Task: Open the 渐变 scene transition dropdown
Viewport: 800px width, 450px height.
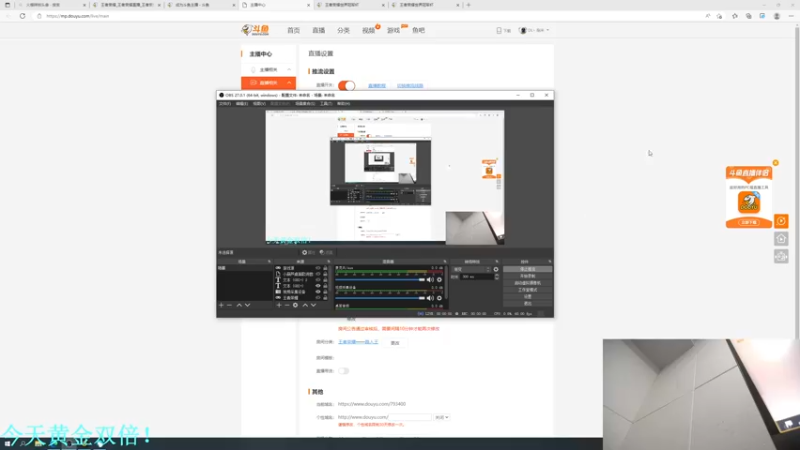Action: (472, 269)
